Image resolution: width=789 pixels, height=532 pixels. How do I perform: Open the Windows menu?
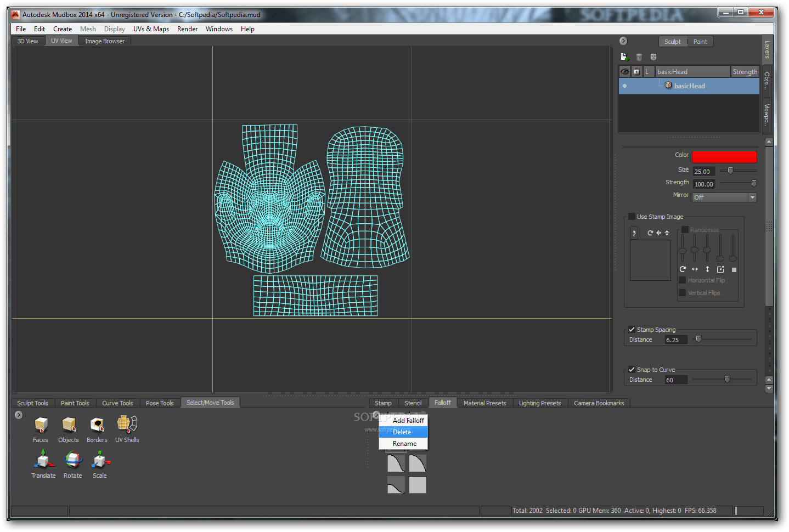(x=219, y=29)
